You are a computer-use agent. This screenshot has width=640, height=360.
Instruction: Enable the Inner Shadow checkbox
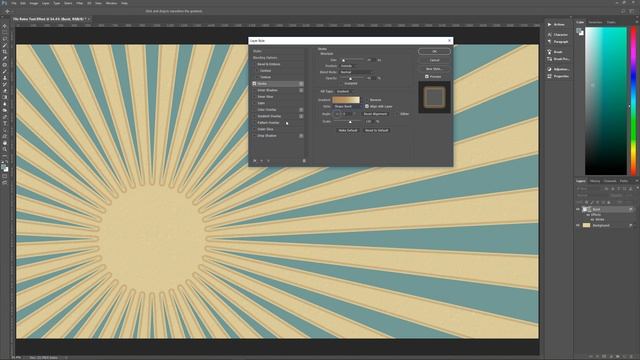pyautogui.click(x=254, y=90)
